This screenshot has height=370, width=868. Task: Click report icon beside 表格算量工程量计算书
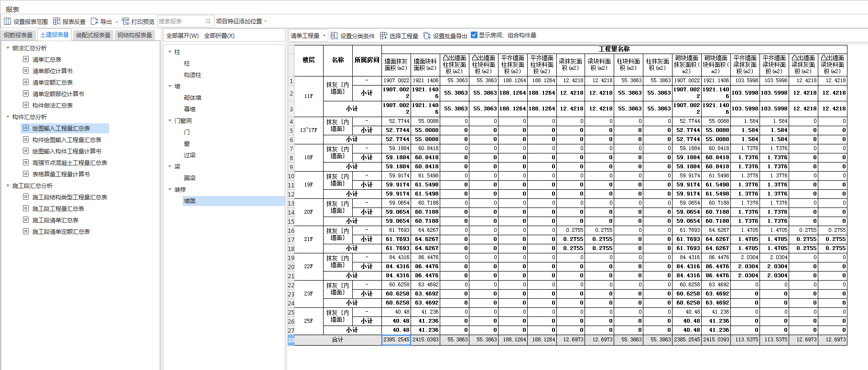(26, 174)
